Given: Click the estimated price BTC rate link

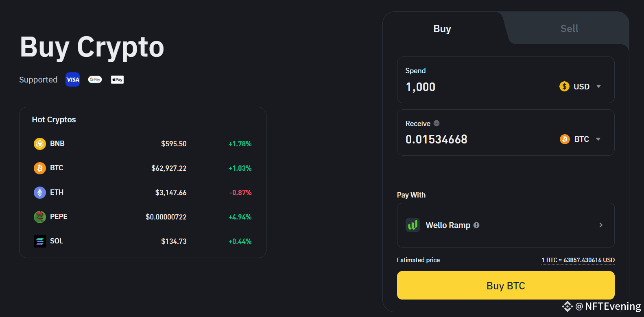Looking at the screenshot, I should point(578,260).
